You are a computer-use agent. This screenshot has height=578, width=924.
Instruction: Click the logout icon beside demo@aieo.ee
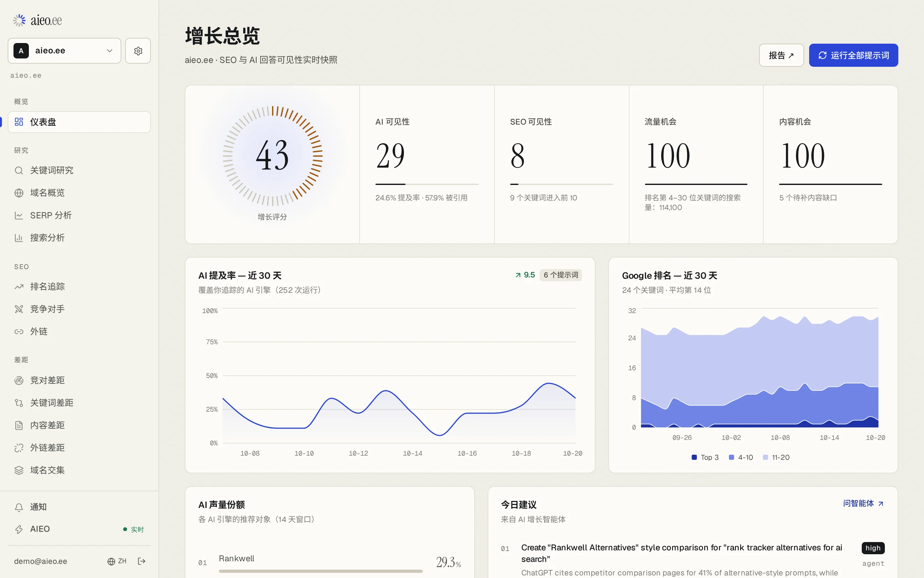[142, 561]
